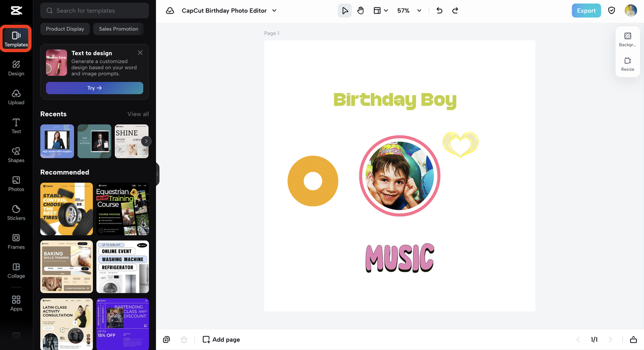Choose the Equestrian Training Course template

123,209
